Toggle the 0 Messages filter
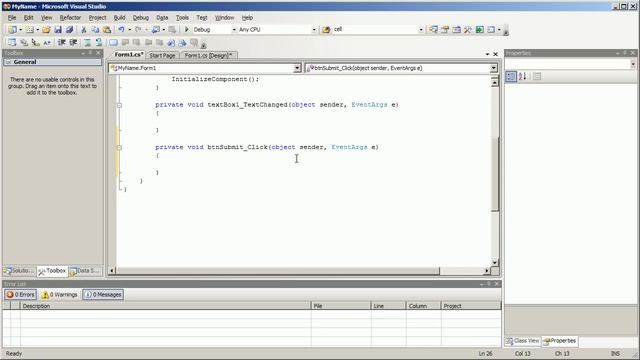 tap(103, 295)
